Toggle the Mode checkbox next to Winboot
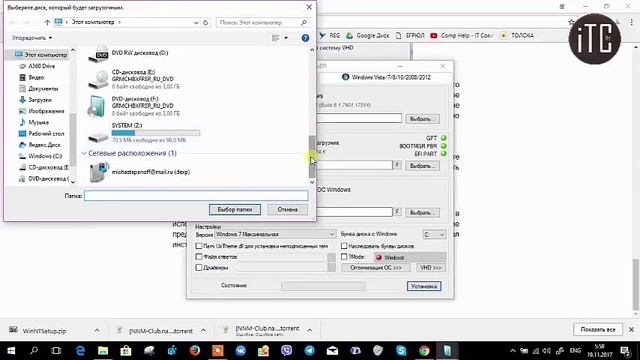This screenshot has height=360, width=640. pyautogui.click(x=344, y=257)
